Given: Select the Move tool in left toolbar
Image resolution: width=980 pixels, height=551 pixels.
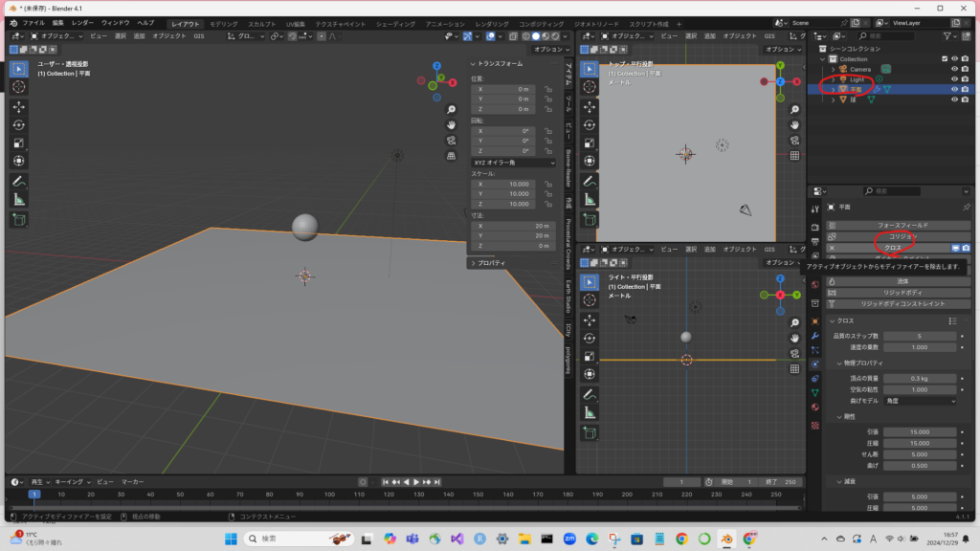Looking at the screenshot, I should [x=19, y=106].
